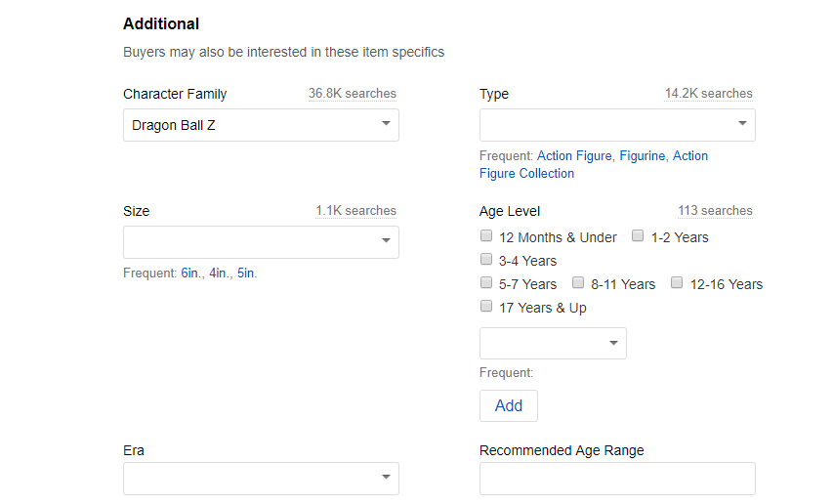Open the Age Level custom value dropdown
Screen dimensions: 833x504
pos(553,343)
